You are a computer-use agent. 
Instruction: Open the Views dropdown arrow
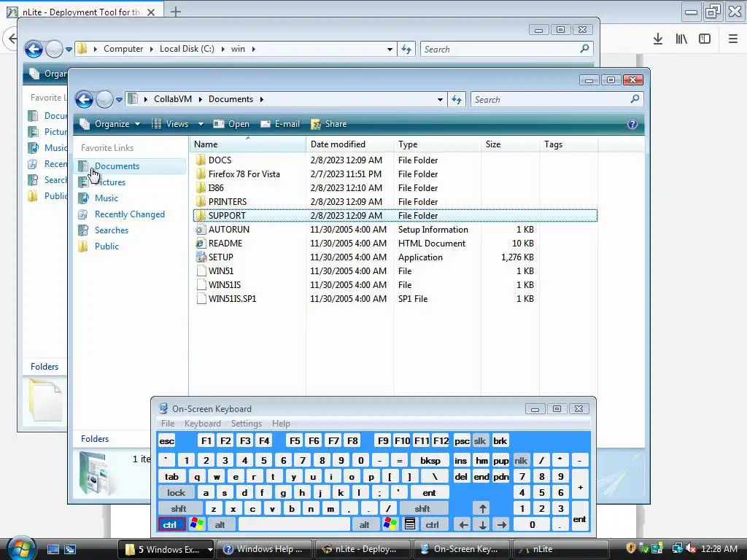click(201, 124)
